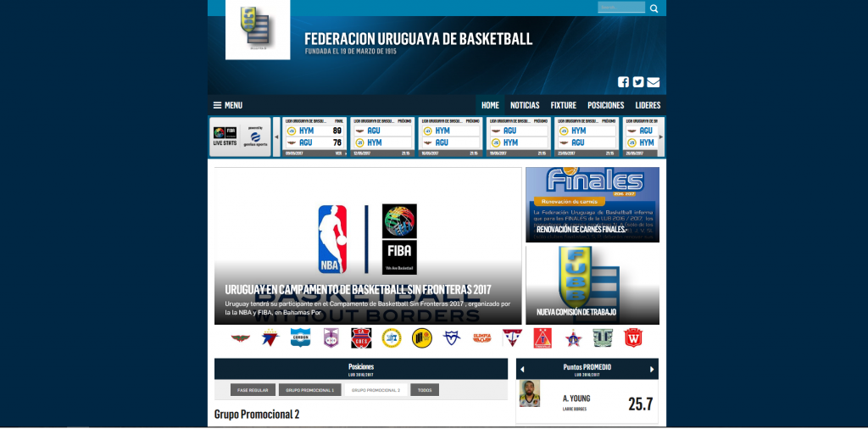The height and width of the screenshot is (429, 868).
Task: Go to the HOME tab
Action: click(490, 105)
